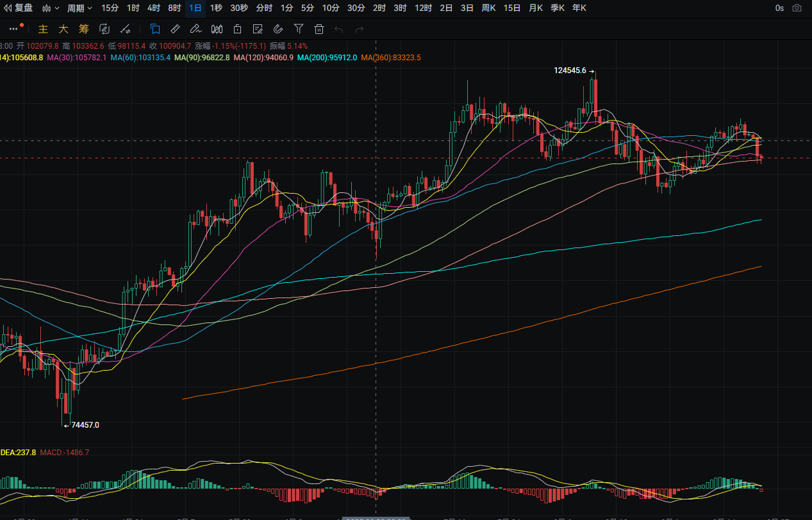Click the camera screenshot icon
Screen dimensions: 812x520
pos(797,8)
